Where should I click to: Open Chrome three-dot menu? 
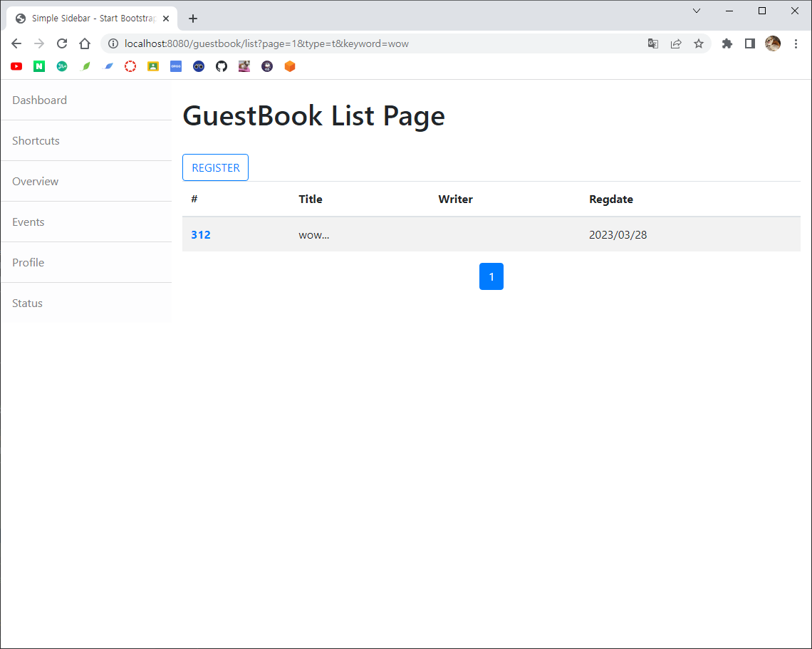(x=796, y=43)
